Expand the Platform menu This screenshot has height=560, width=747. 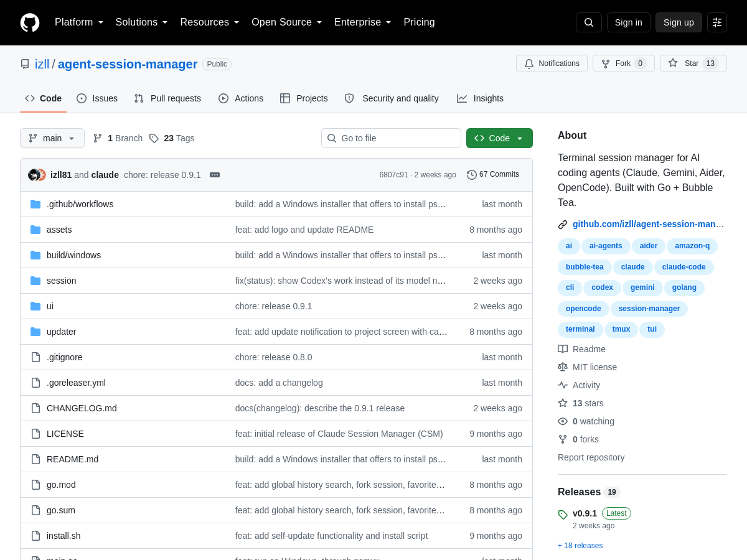point(79,22)
